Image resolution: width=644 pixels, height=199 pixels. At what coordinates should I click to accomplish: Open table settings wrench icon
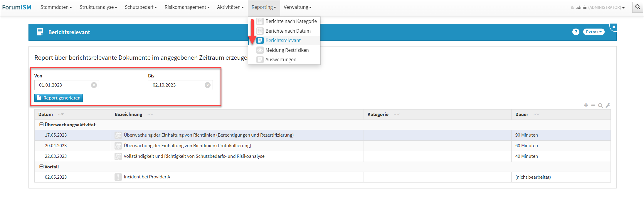click(x=608, y=105)
